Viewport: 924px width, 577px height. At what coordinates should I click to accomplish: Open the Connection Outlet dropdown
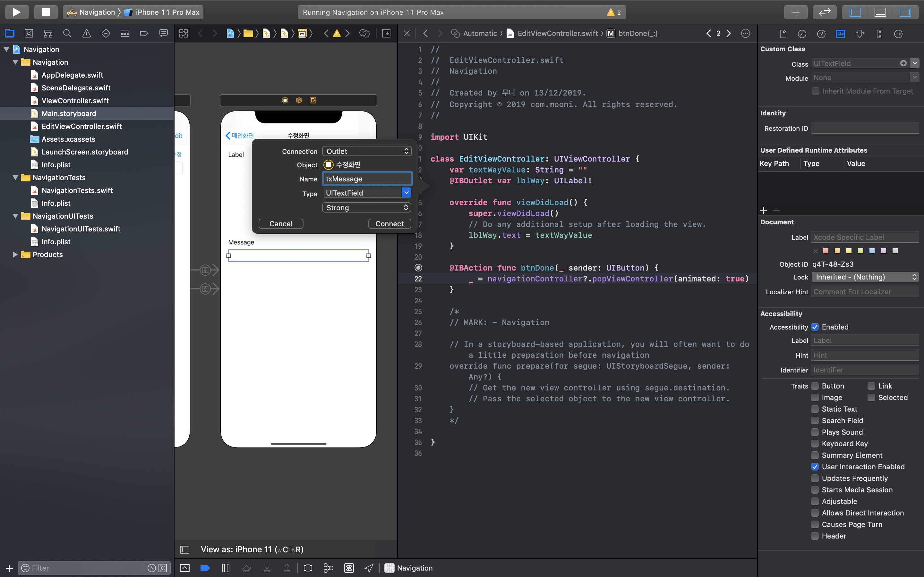coord(366,151)
